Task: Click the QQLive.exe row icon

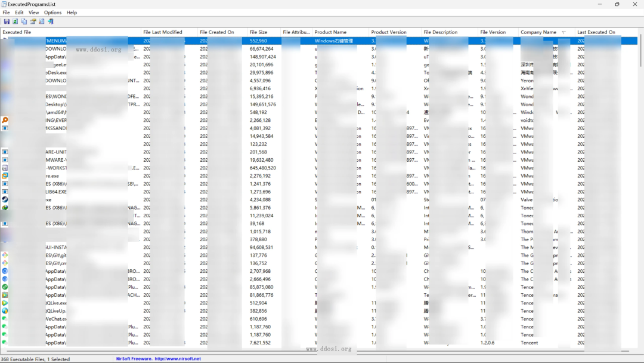Action: pyautogui.click(x=5, y=303)
